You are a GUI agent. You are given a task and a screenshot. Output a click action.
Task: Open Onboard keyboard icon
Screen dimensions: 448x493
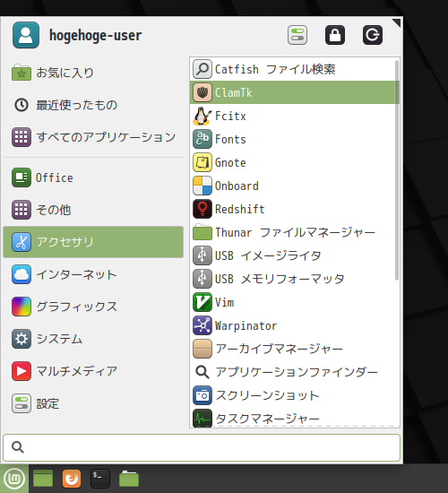tap(202, 186)
